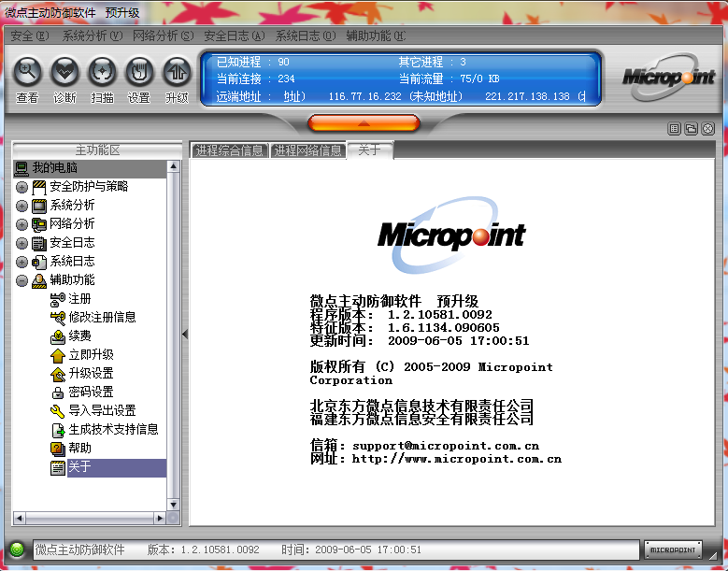Click the 网络分析 networked computers icon
Image resolution: width=728 pixels, height=571 pixels.
[39, 224]
